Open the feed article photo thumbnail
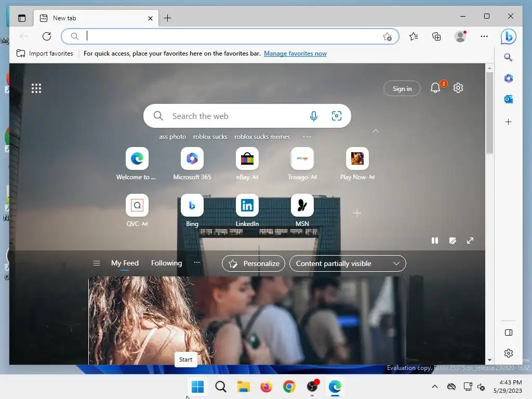 pos(247,320)
